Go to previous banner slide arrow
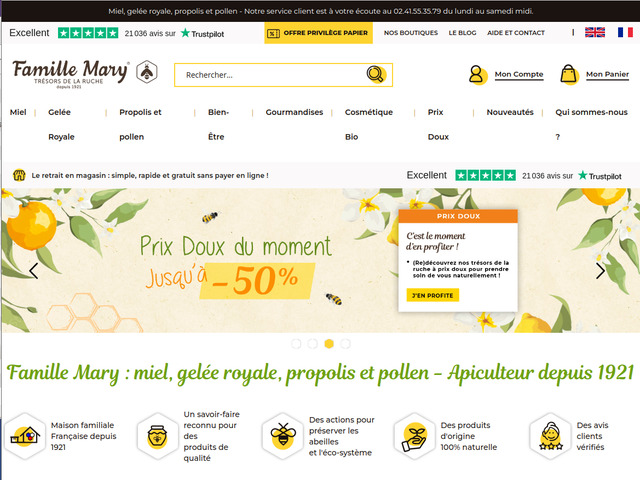Screen dimensions: 640x480 pos(34,271)
